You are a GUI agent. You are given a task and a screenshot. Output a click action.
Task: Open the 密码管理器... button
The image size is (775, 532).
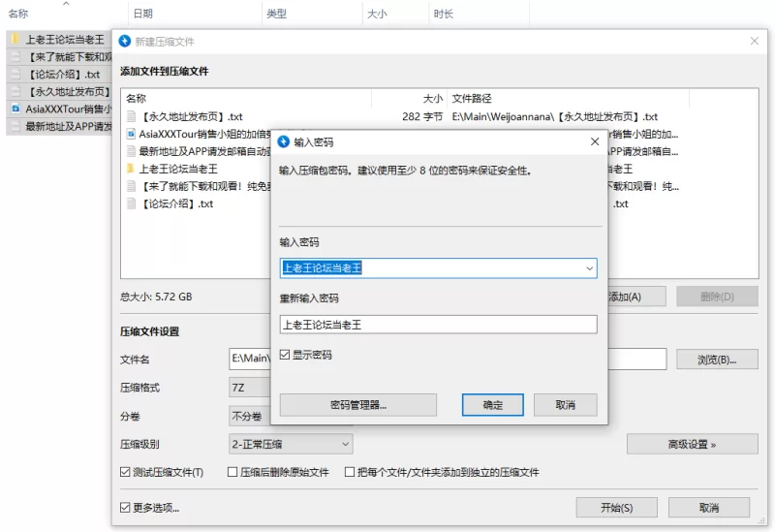click(358, 405)
